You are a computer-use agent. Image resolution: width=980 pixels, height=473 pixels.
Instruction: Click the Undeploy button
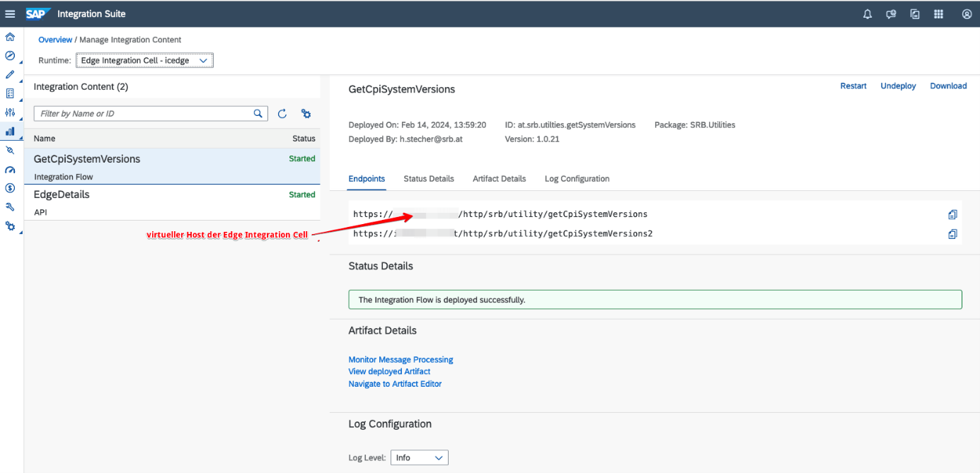pos(898,86)
